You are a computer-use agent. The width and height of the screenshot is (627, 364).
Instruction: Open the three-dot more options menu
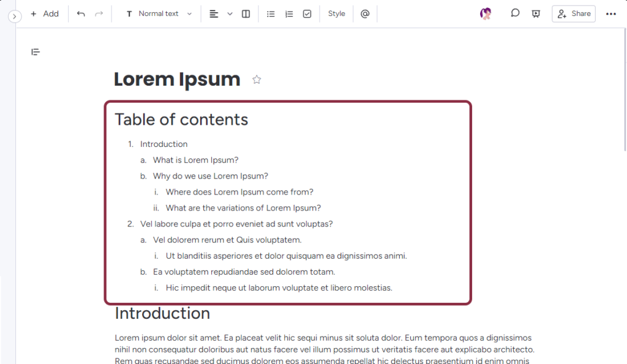[x=610, y=13]
